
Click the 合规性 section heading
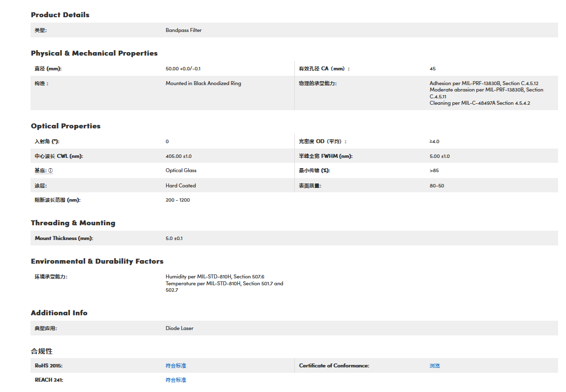coord(42,351)
